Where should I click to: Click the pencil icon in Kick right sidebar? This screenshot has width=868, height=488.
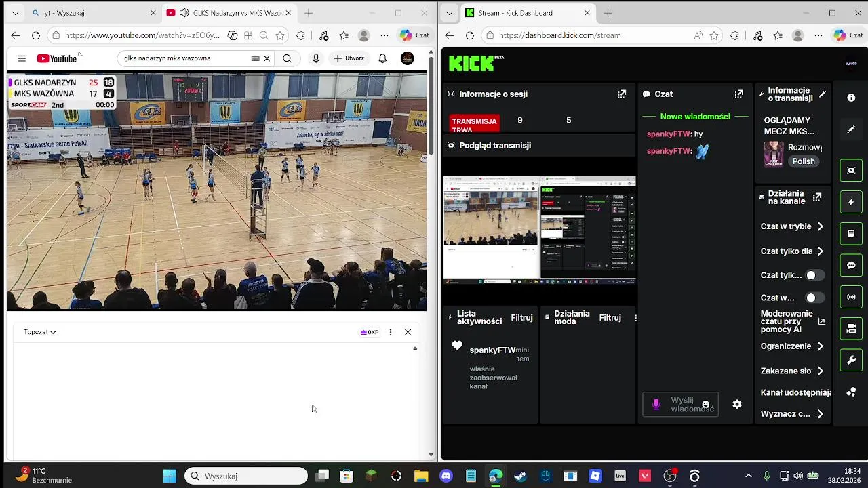tap(851, 129)
